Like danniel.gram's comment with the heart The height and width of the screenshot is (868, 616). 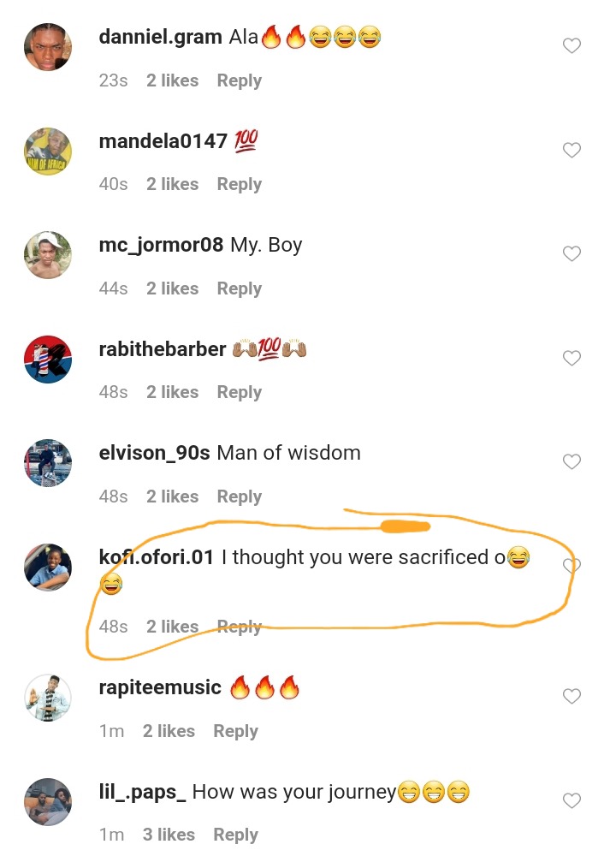572,46
